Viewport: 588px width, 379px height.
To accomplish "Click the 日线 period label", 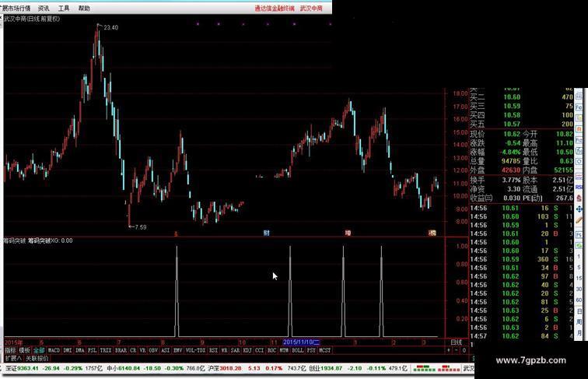I will [x=456, y=342].
